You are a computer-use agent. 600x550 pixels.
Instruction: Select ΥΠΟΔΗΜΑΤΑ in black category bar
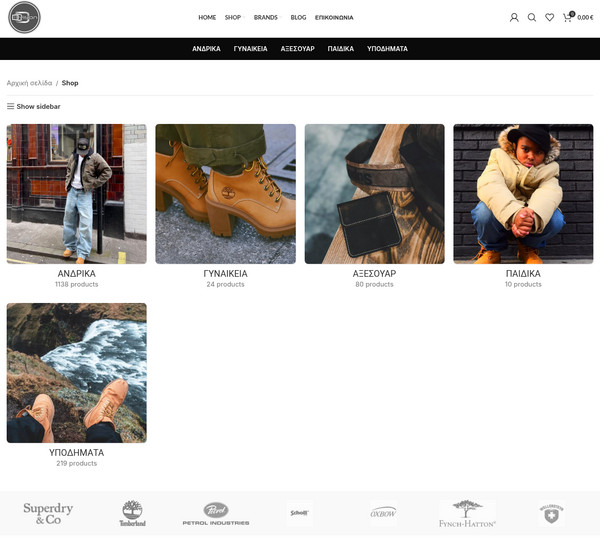point(387,49)
